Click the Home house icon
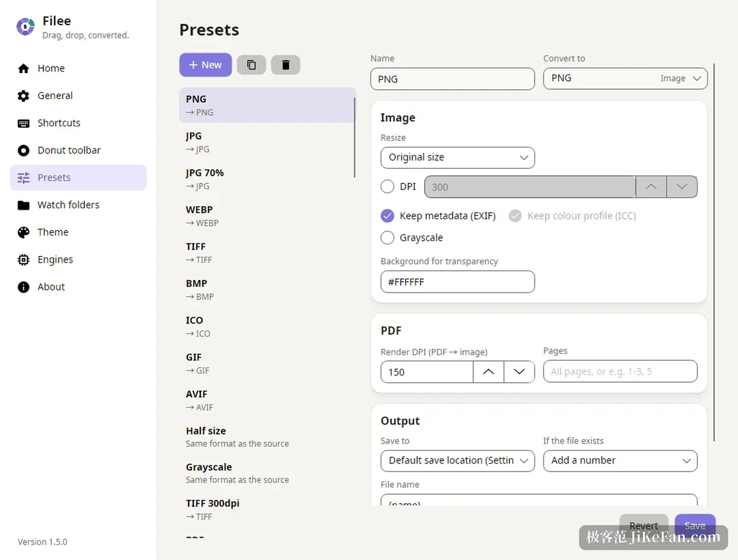The width and height of the screenshot is (738, 560). tap(23, 69)
